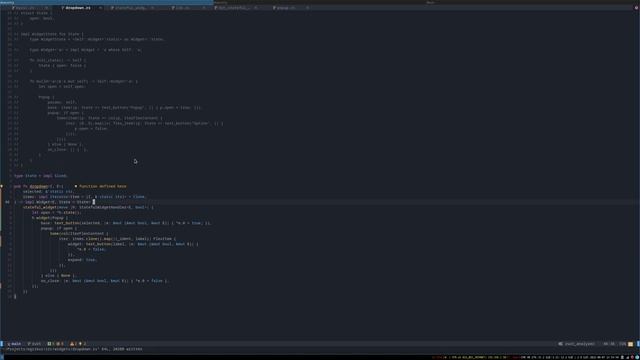Click the "function defined here" inline hint
This screenshot has height=360, width=640.
(102, 186)
